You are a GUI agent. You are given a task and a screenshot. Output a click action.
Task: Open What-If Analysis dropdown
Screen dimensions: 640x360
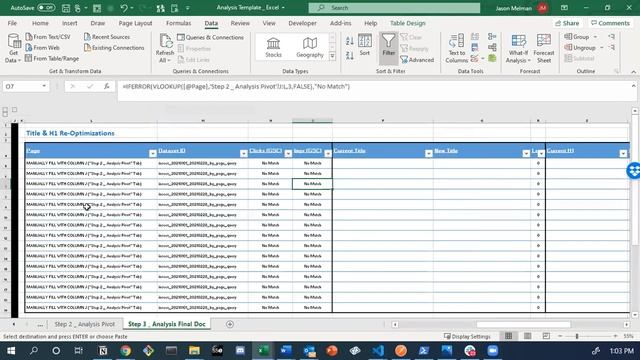[x=518, y=48]
